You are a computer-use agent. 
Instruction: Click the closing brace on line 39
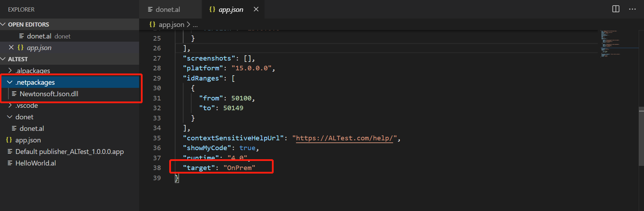[x=177, y=178]
